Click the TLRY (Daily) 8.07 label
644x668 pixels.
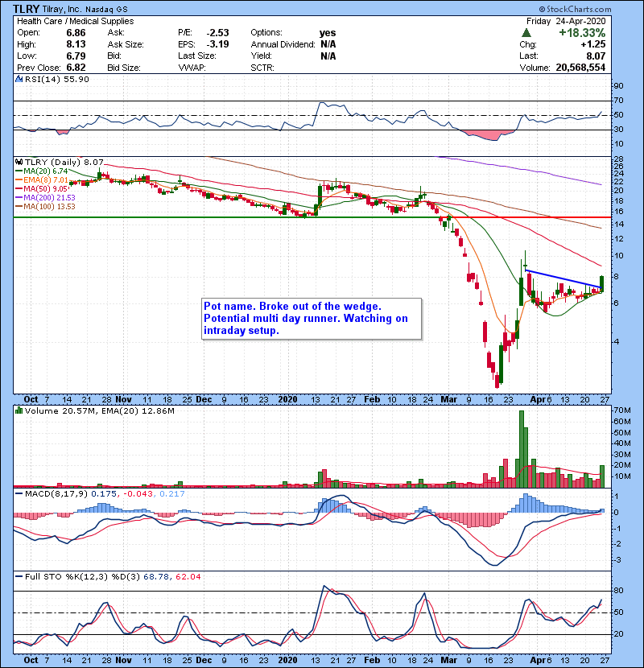(64, 163)
